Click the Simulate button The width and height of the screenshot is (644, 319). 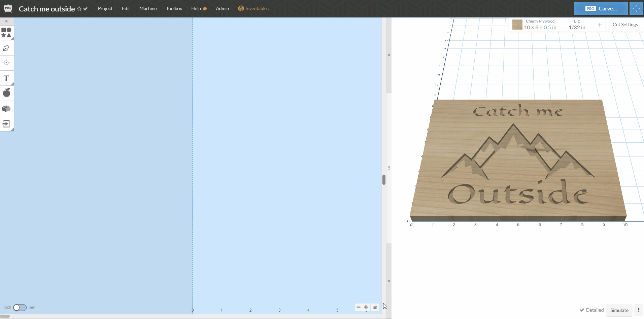619,310
